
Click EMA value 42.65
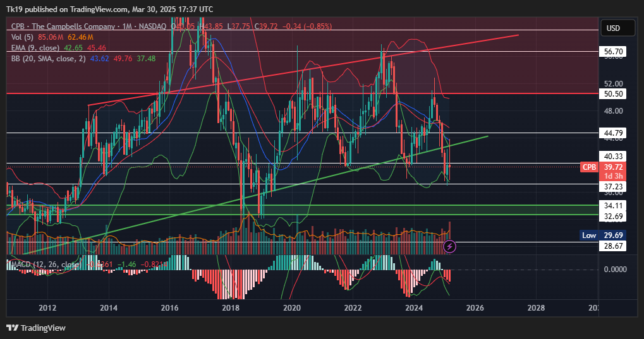point(73,47)
